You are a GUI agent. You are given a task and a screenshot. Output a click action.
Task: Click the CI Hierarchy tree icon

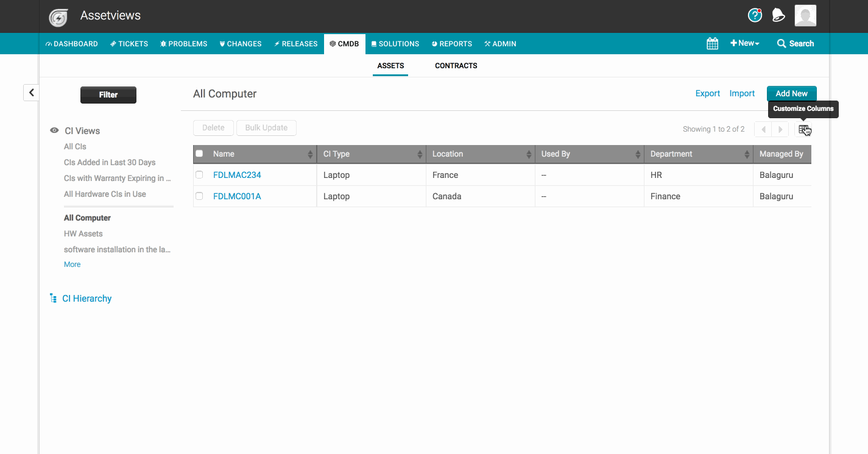[x=53, y=299]
